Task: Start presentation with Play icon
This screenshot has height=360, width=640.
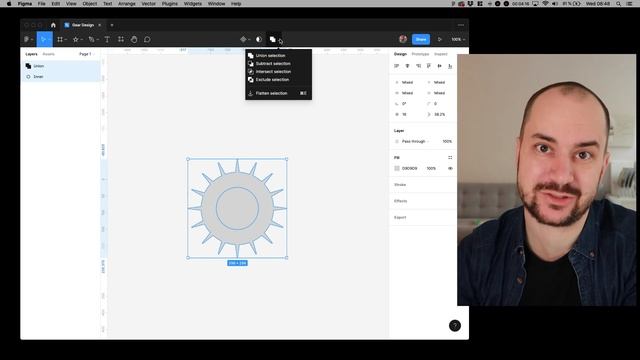Action: click(x=440, y=40)
